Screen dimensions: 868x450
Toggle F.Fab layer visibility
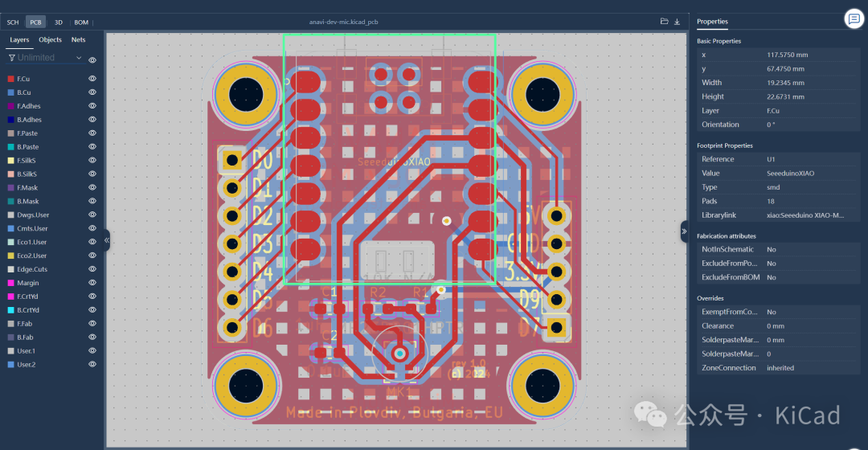[x=92, y=323]
